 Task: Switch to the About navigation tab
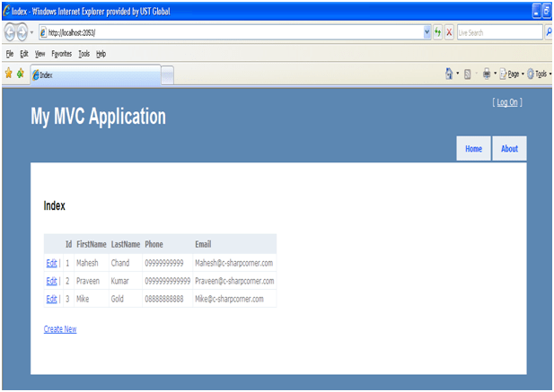click(509, 149)
